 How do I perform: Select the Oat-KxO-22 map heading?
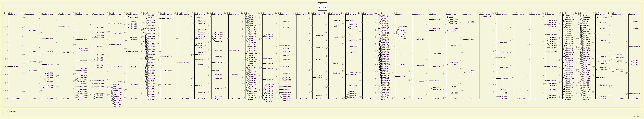[245, 13]
